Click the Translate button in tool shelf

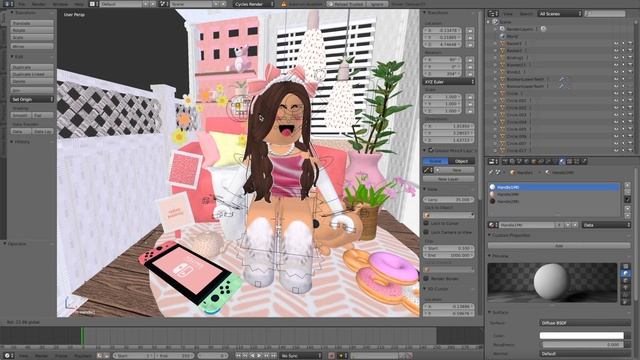tap(32, 23)
